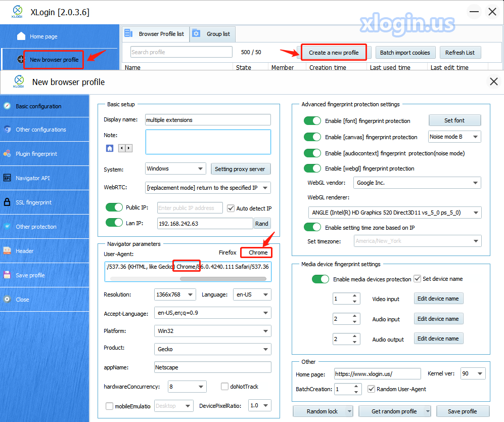Click the Display name input field
Image resolution: width=504 pixels, height=422 pixels.
click(x=208, y=119)
